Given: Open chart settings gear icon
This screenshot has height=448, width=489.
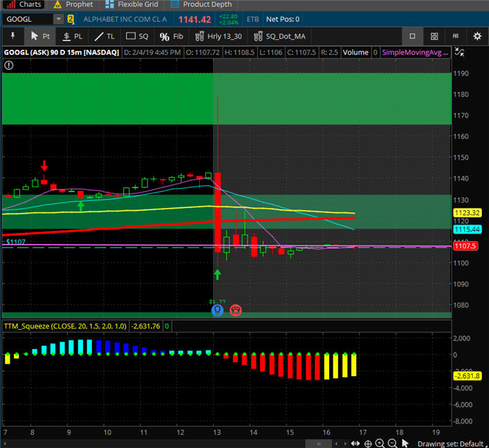Looking at the screenshot, I should (477, 36).
